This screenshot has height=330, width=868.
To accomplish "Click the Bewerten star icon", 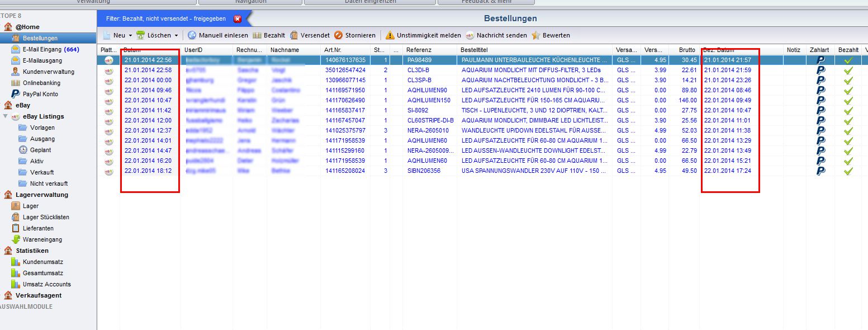I will coord(535,35).
